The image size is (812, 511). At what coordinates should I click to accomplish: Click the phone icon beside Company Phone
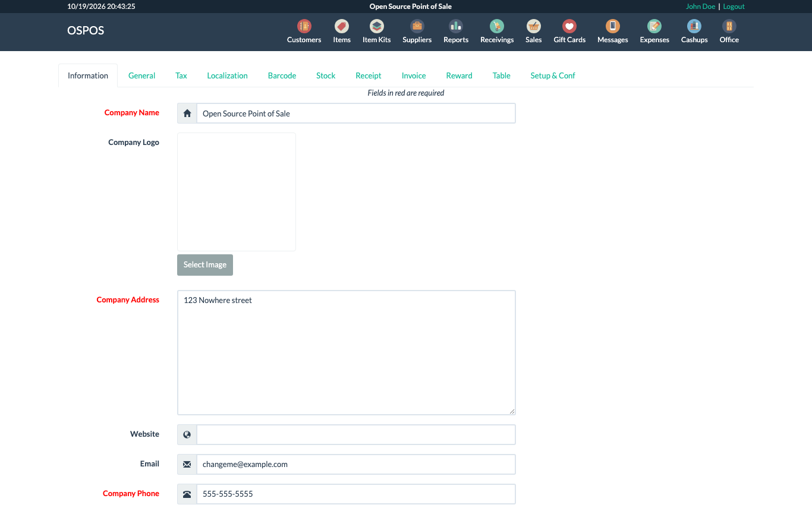point(187,494)
